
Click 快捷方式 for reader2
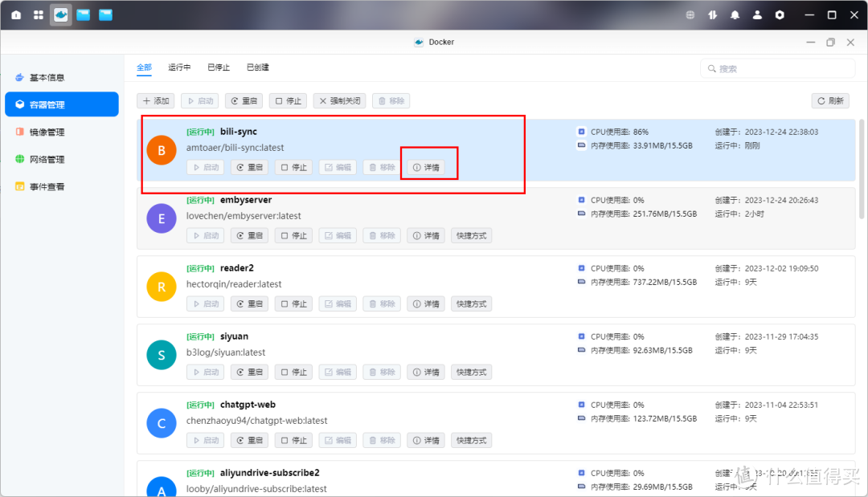click(471, 303)
